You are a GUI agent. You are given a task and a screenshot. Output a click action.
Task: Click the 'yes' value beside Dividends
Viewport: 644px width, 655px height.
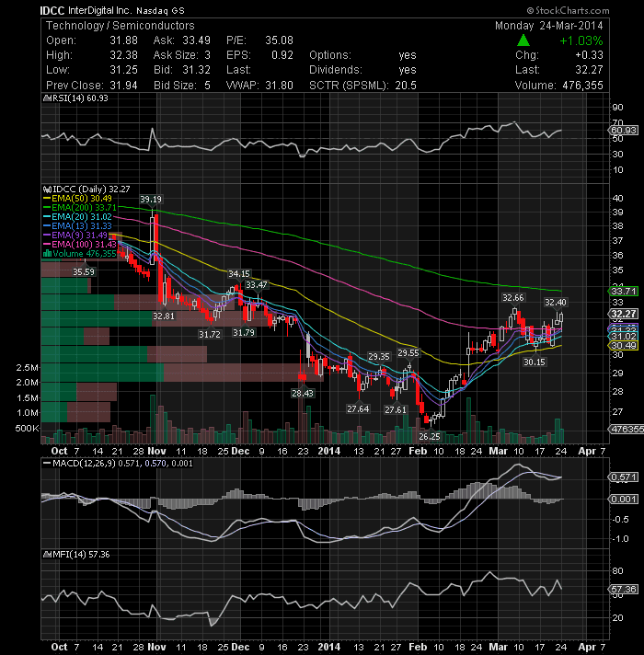pyautogui.click(x=408, y=70)
